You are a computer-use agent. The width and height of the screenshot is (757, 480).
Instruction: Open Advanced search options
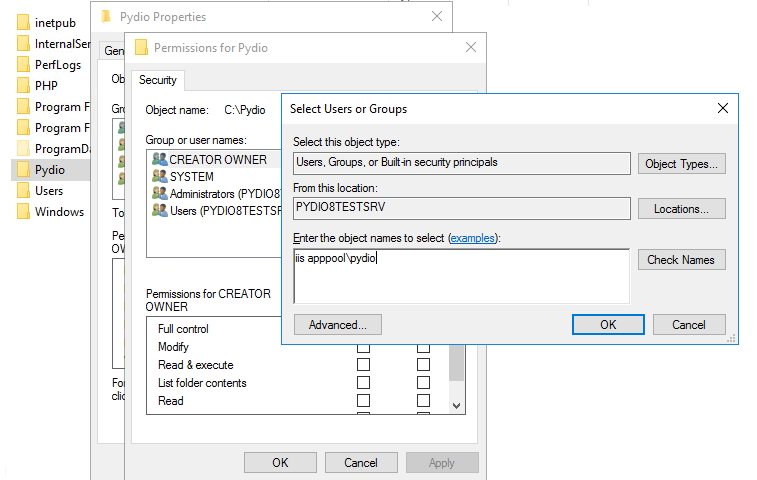(x=337, y=325)
